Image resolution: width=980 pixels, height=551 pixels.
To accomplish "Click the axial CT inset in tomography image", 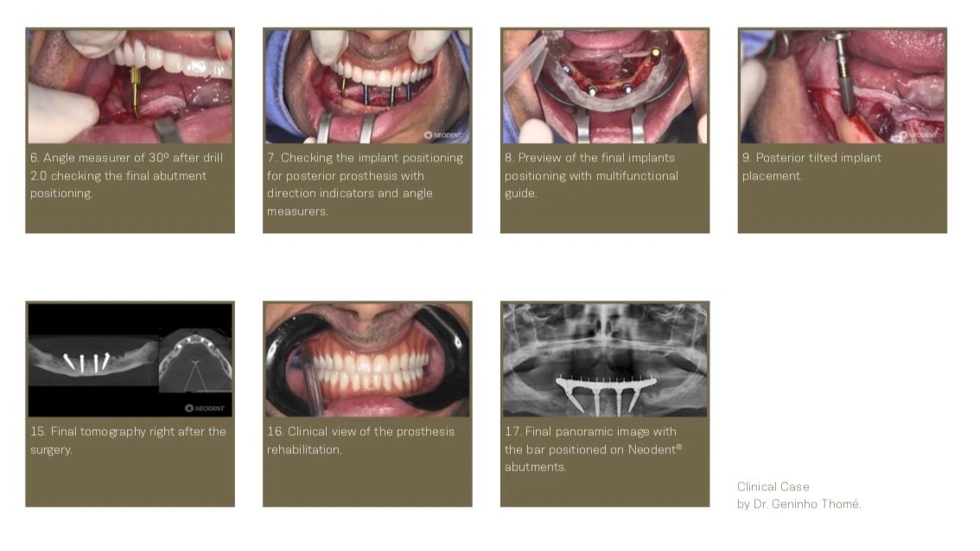I will 195,362.
